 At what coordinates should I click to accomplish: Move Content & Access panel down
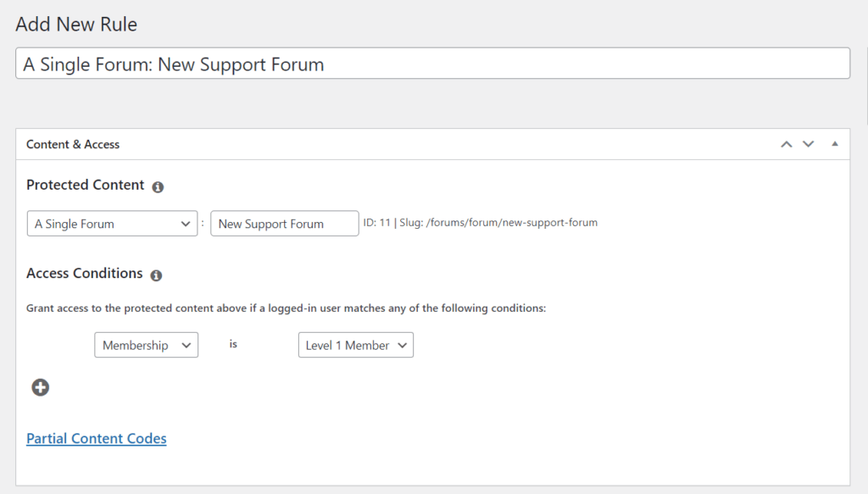pos(808,144)
